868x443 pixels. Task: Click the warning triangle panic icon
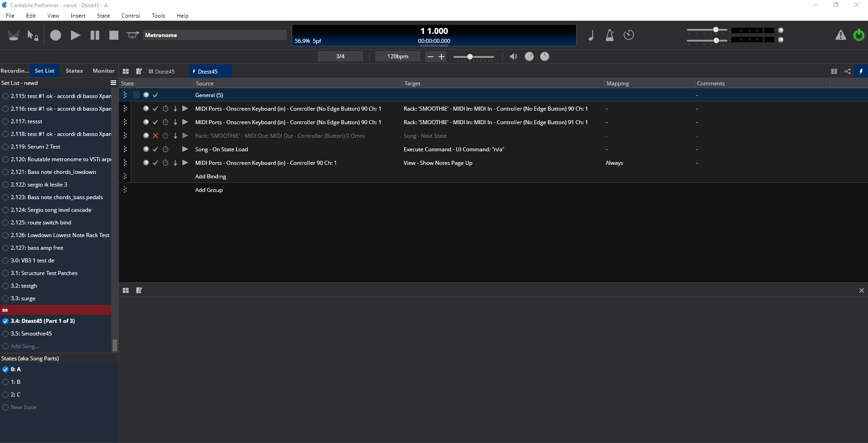840,35
